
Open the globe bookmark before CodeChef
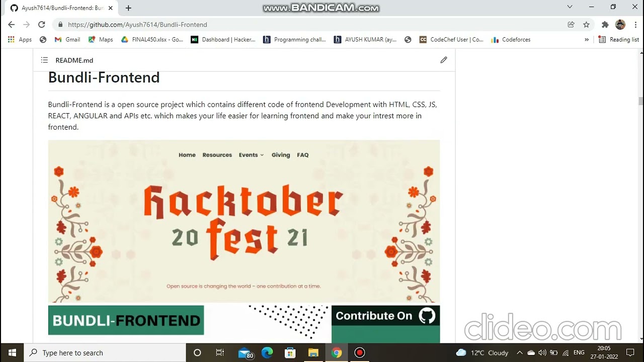(x=408, y=39)
